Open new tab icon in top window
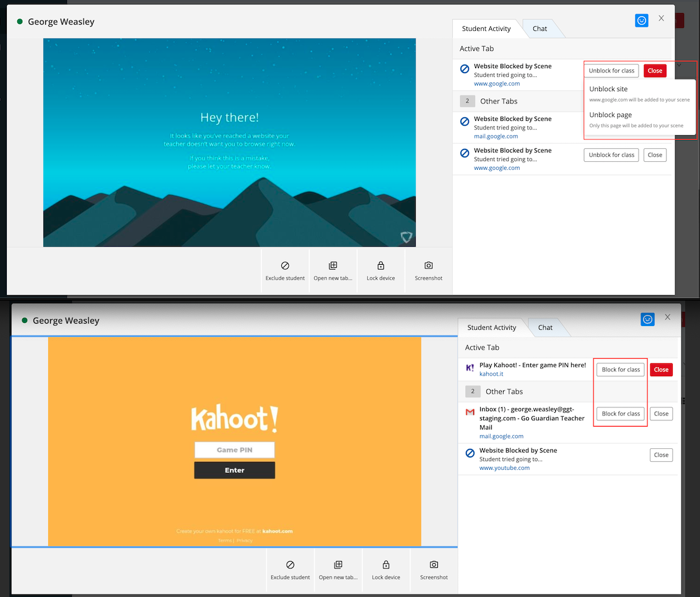 pyautogui.click(x=333, y=265)
